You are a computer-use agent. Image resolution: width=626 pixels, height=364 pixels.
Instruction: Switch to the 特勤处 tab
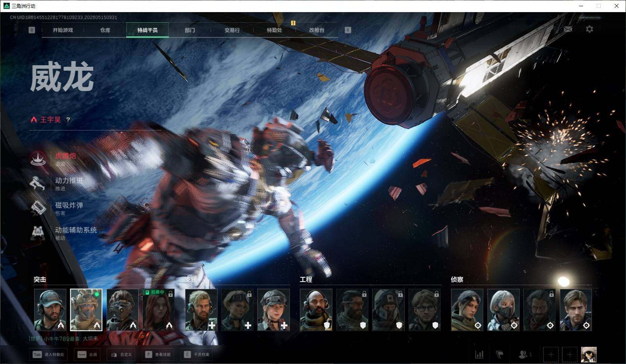tap(274, 30)
